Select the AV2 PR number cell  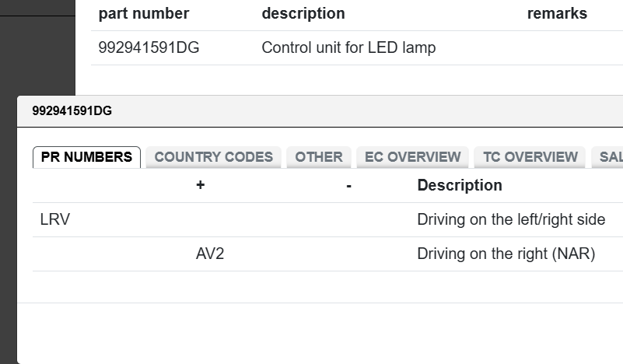click(x=210, y=254)
